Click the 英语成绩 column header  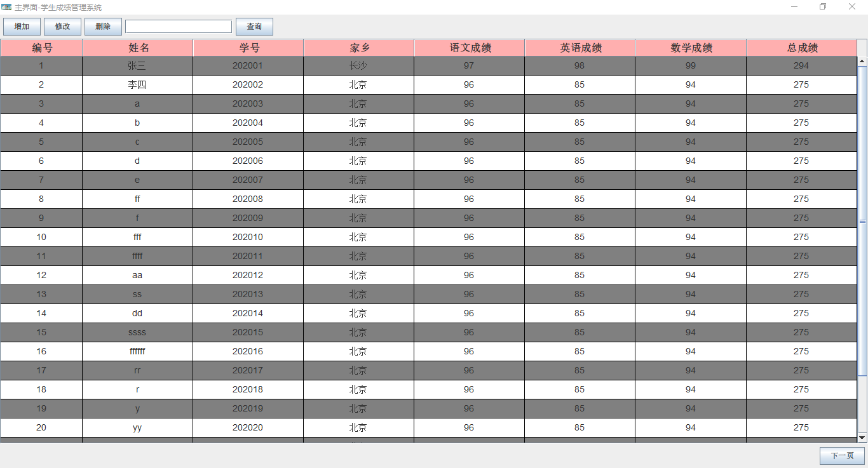(580, 47)
